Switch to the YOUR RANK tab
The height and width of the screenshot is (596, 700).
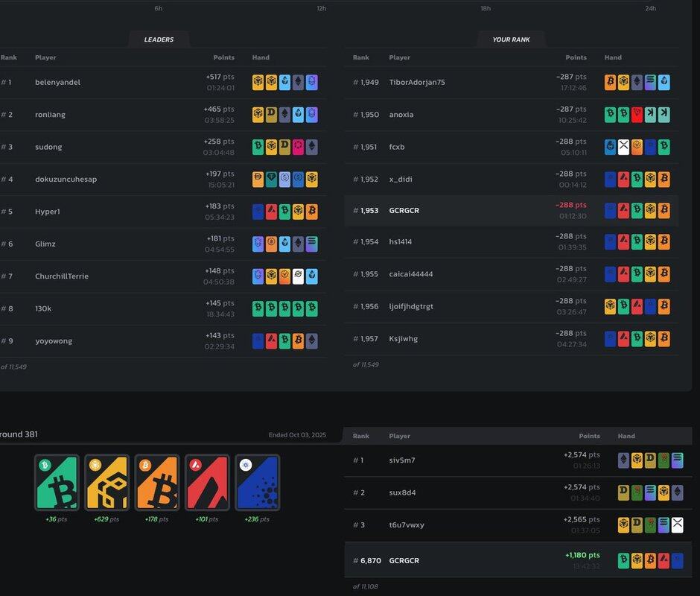[x=512, y=39]
